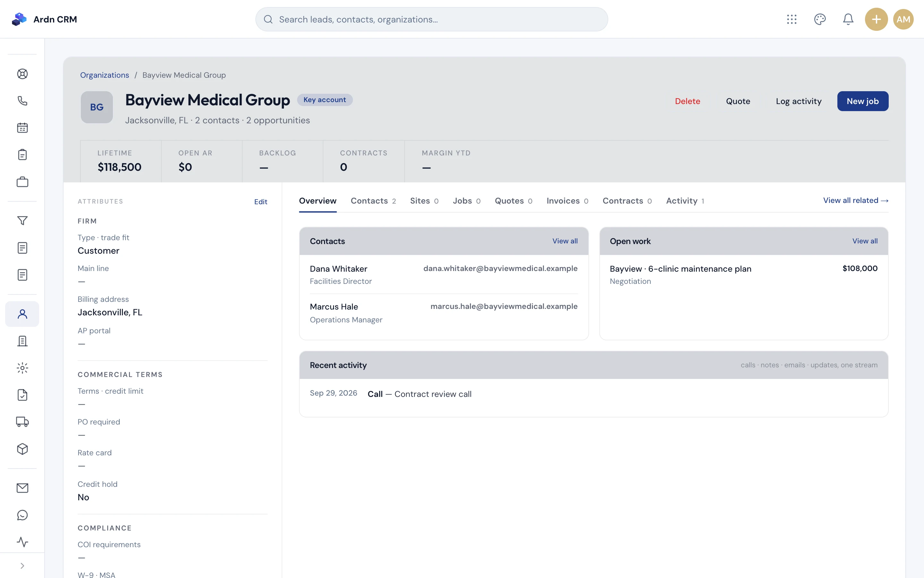Image resolution: width=924 pixels, height=578 pixels.
Task: Click the Quote button
Action: tap(738, 101)
